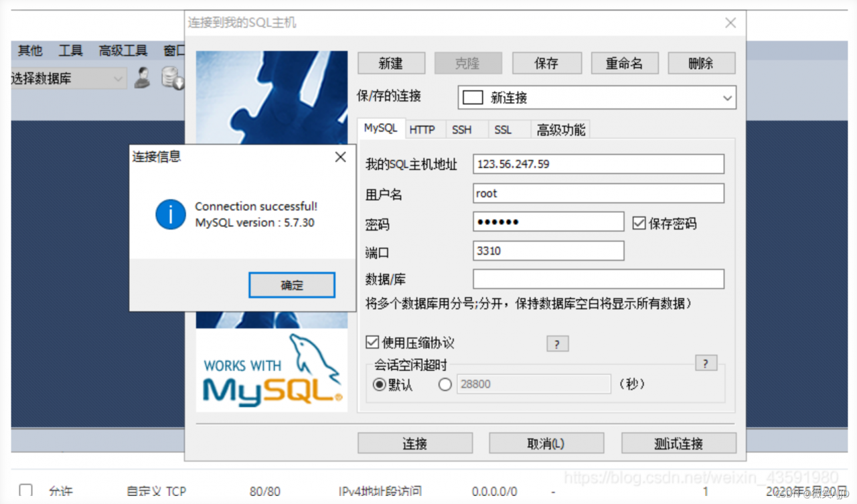Viewport: 857px width, 504px height.
Task: Click the white color swatch beside 新连接
Action: [473, 98]
